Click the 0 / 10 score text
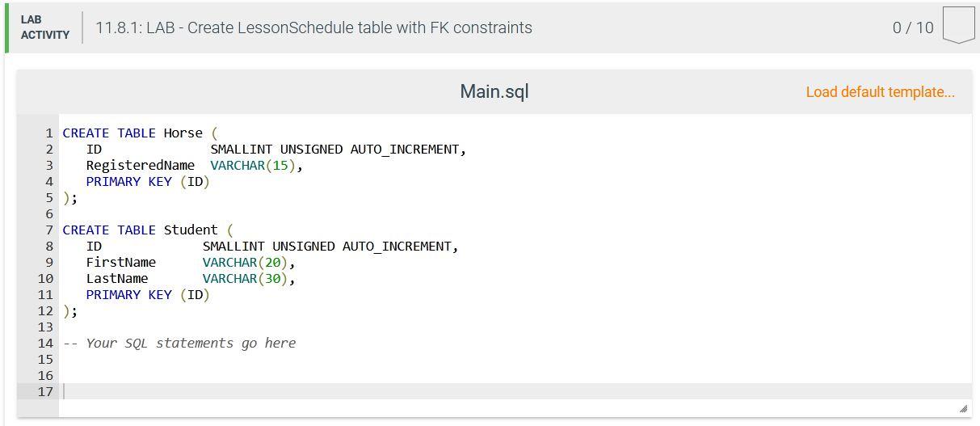Screen dimensions: 980x426 point(913,27)
